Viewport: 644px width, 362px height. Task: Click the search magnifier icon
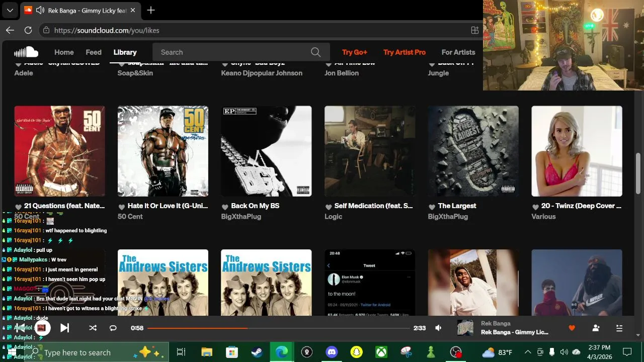[315, 52]
